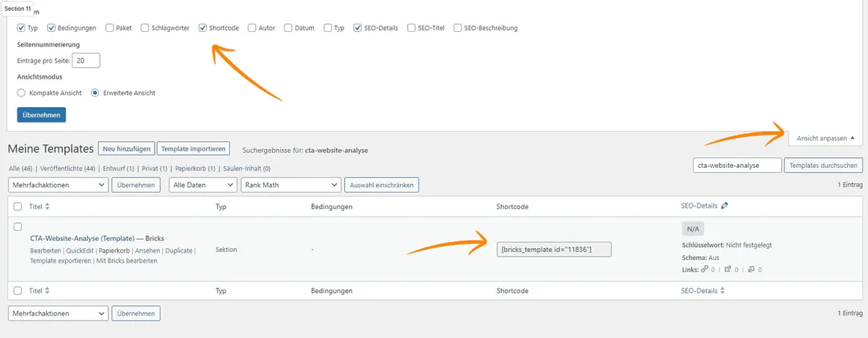Select the Kompakte Ansicht radio button
The width and height of the screenshot is (868, 338).
[x=21, y=93]
